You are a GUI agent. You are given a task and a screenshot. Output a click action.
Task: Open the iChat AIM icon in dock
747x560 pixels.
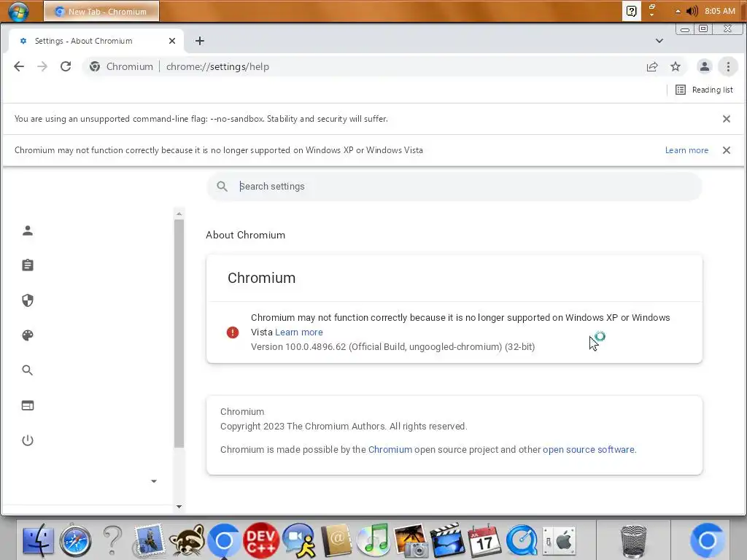299,540
